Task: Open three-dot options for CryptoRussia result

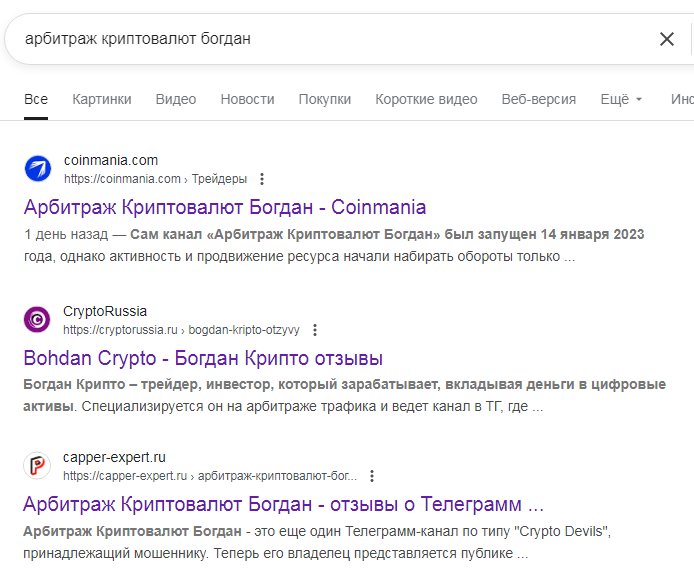Action: pyautogui.click(x=314, y=329)
